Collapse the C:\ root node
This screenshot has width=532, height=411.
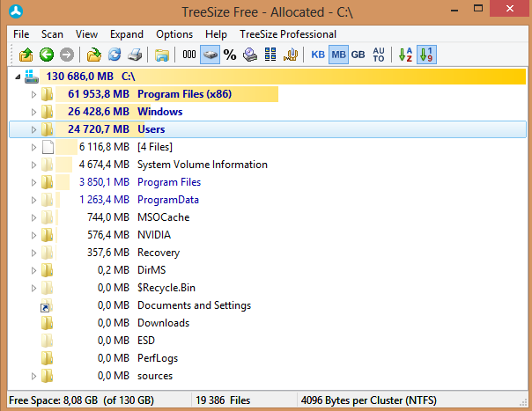click(18, 77)
